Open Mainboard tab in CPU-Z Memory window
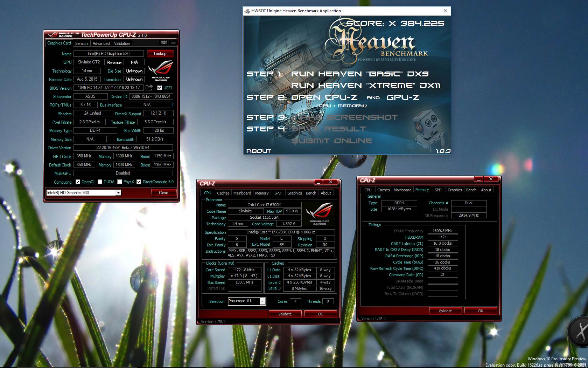Viewport: 588px width, 368px height. pos(402,190)
